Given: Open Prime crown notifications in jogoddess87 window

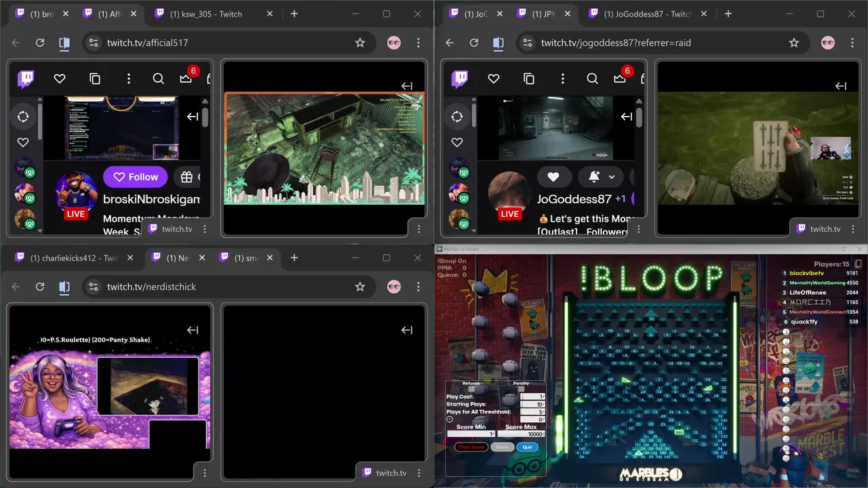Looking at the screenshot, I should (x=620, y=79).
